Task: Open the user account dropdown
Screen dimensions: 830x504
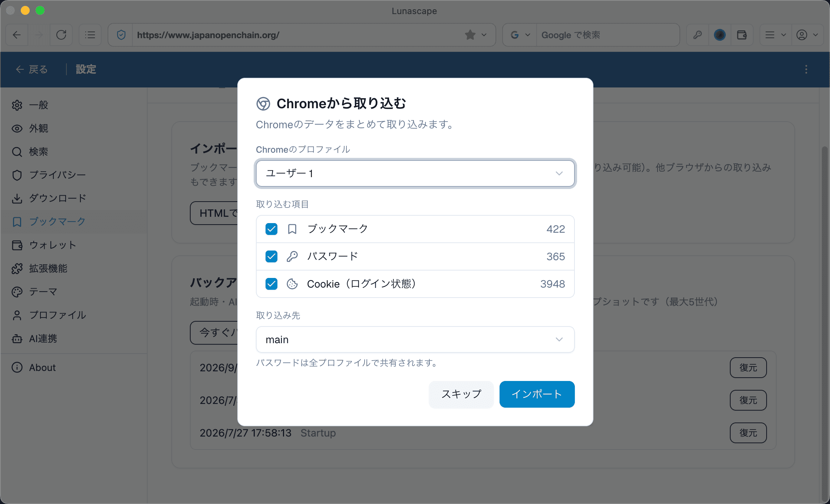Action: pyautogui.click(x=807, y=35)
